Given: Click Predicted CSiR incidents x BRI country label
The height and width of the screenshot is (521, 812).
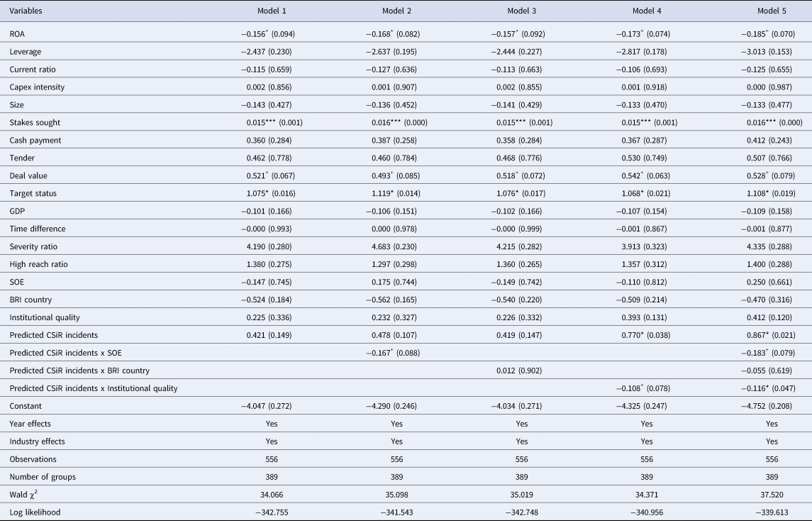Looking at the screenshot, I should point(80,371).
